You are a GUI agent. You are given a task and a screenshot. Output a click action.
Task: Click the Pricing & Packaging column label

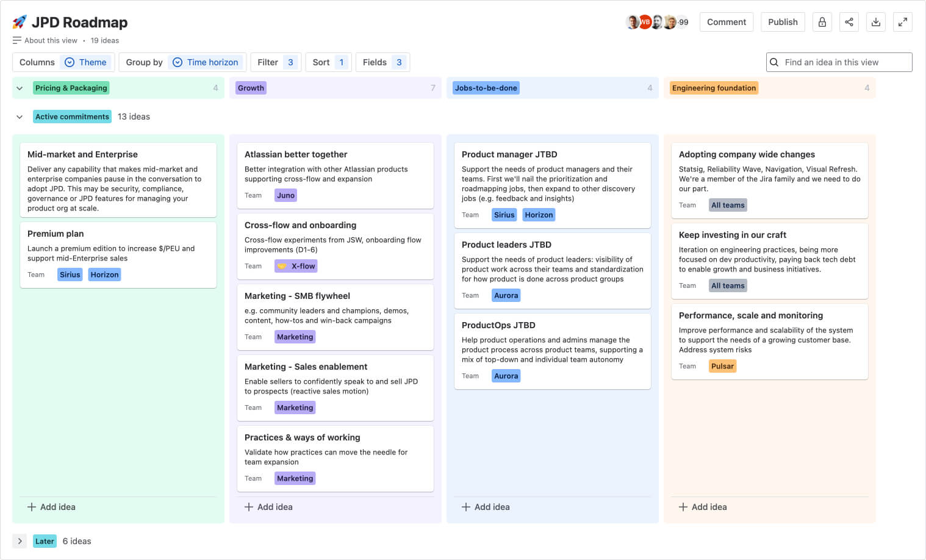[x=71, y=88]
